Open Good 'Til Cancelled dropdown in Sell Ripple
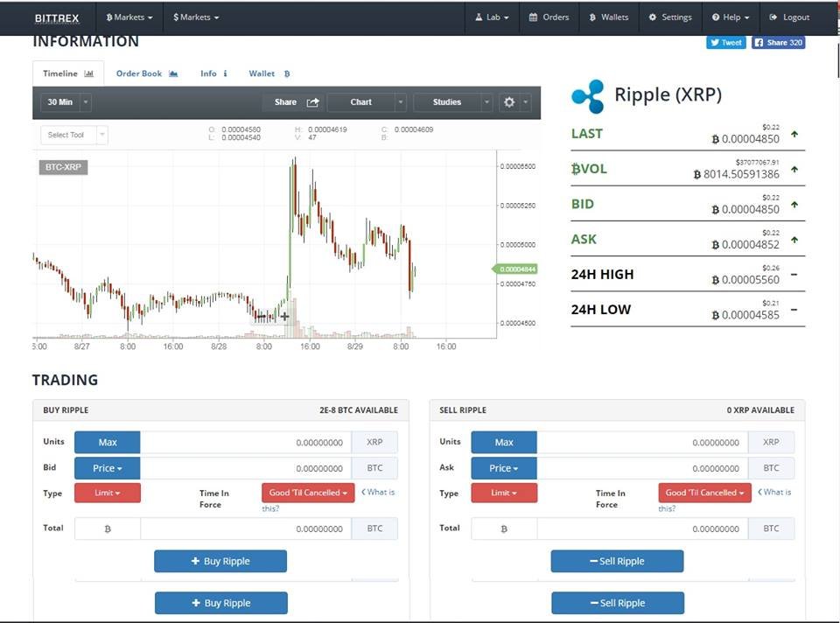The height and width of the screenshot is (623, 840). 704,493
